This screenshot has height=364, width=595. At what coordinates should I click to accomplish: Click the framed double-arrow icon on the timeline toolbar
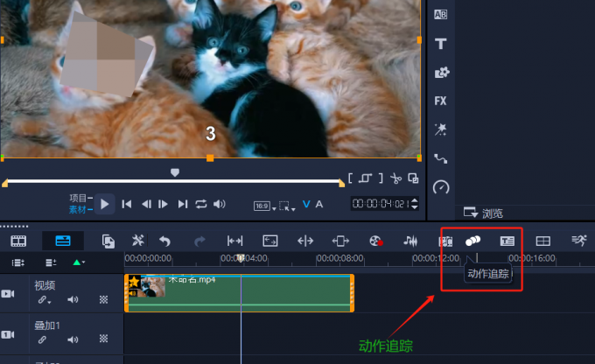[270, 241]
